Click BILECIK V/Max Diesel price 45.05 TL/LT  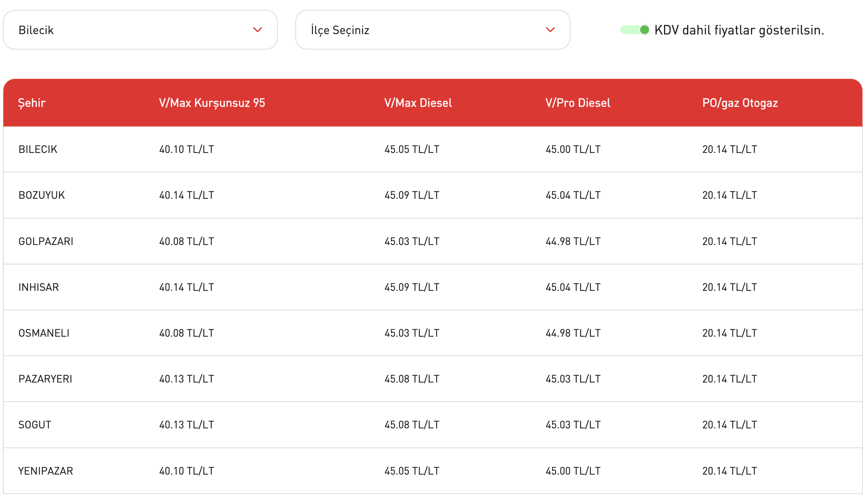tap(412, 149)
